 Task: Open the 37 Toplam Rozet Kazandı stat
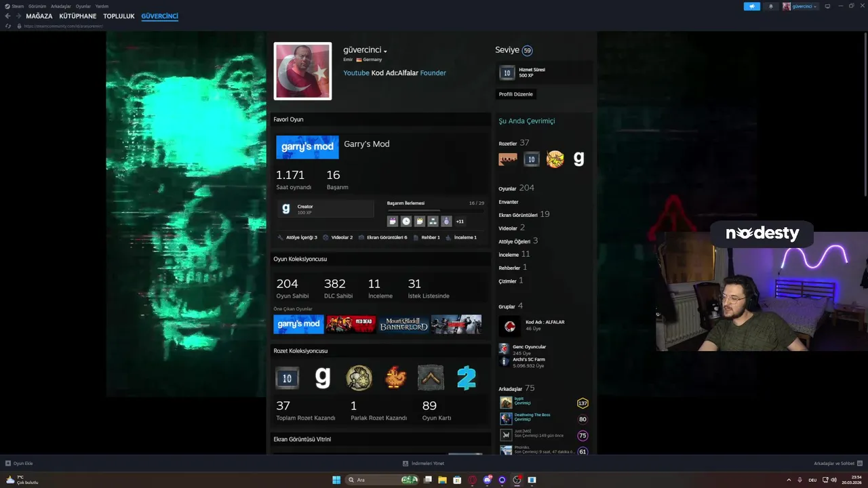click(x=305, y=411)
